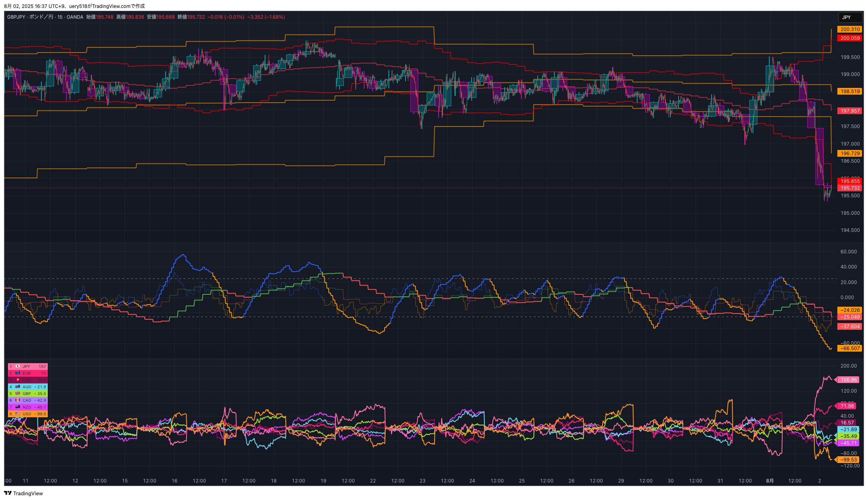Image resolution: width=868 pixels, height=500 pixels.
Task: Click the 8月 month marker on time axis
Action: click(x=770, y=481)
